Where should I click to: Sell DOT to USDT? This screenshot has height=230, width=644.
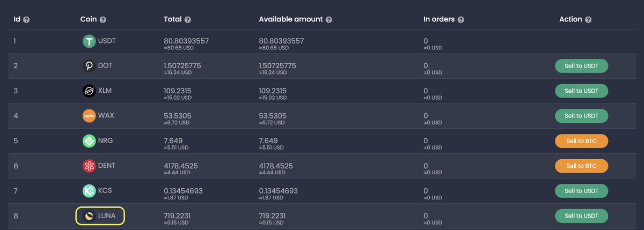(581, 66)
